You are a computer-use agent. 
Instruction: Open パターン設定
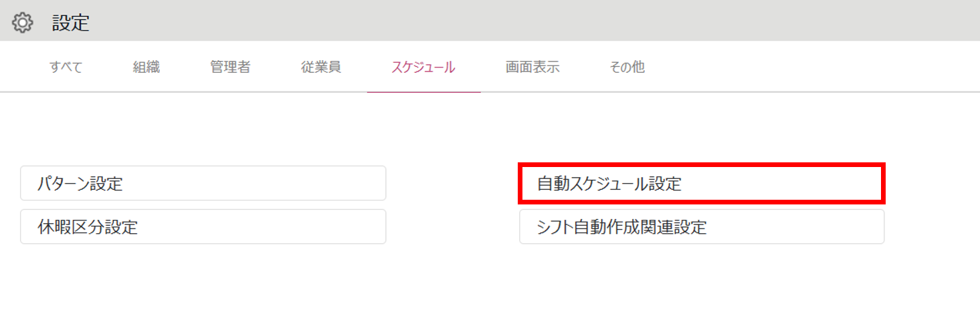point(203,183)
